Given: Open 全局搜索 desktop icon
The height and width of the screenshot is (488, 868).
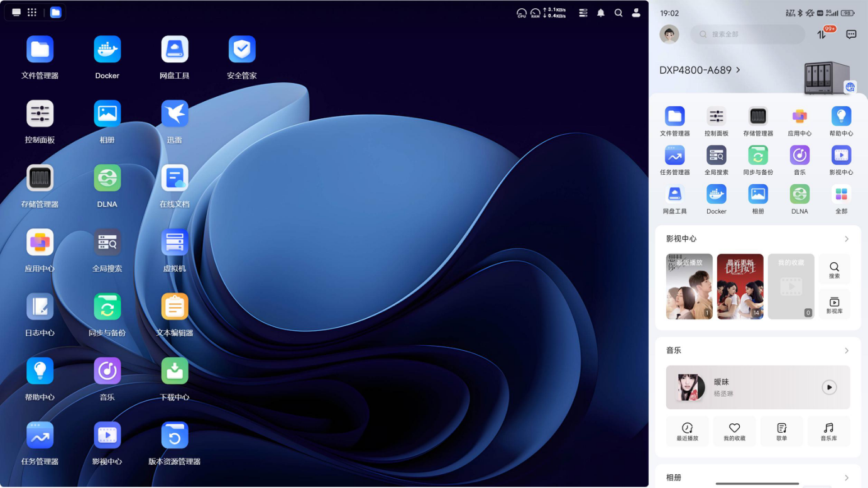Looking at the screenshot, I should click(107, 242).
